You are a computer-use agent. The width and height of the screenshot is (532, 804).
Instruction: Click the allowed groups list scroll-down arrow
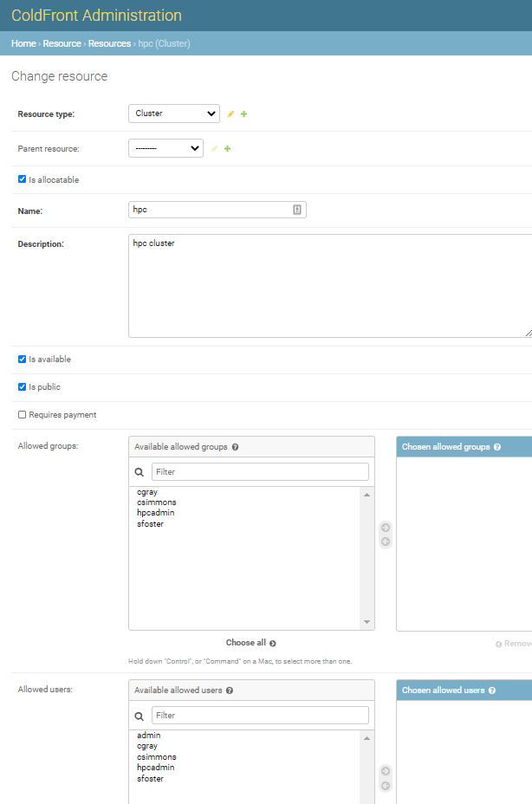367,622
